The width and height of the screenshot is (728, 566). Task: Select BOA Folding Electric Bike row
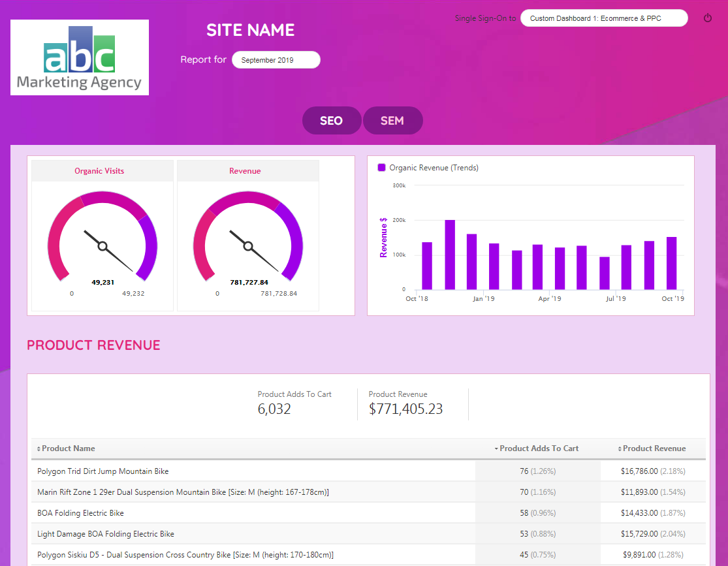(80, 513)
